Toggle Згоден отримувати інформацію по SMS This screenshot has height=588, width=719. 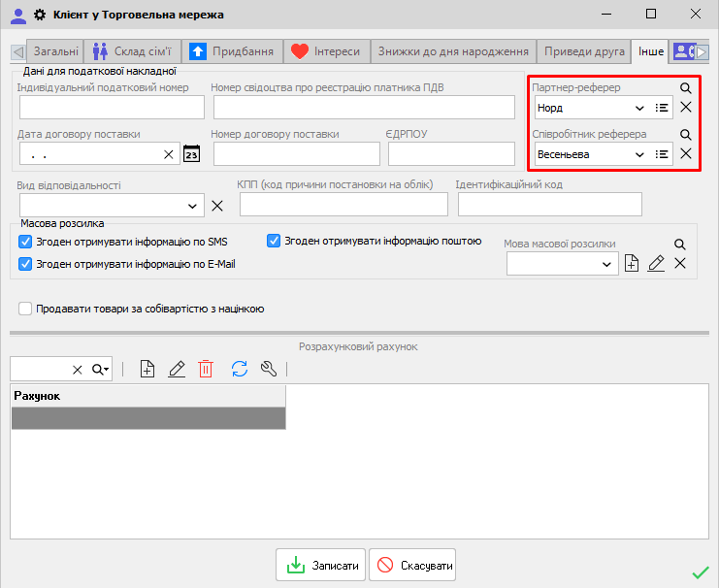[26, 242]
